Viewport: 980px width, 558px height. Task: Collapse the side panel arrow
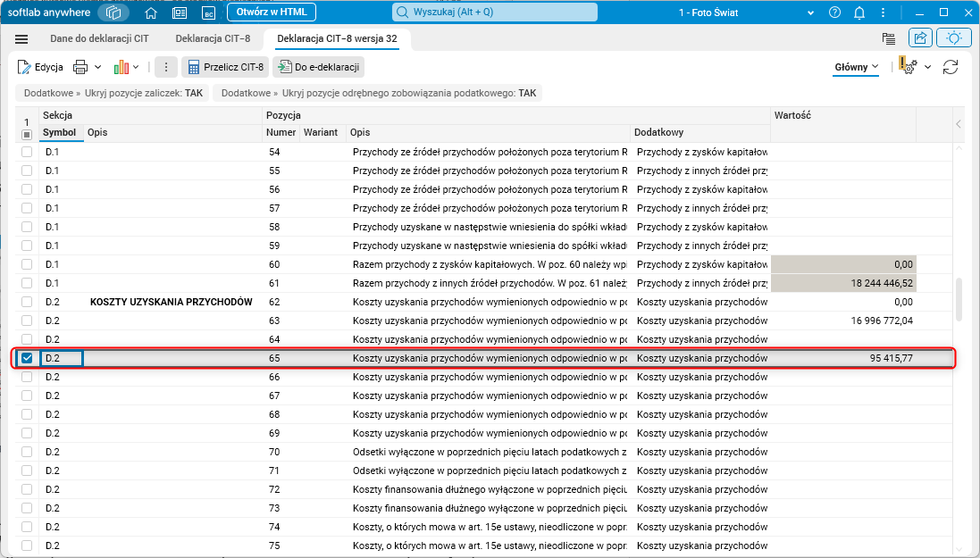(x=959, y=124)
